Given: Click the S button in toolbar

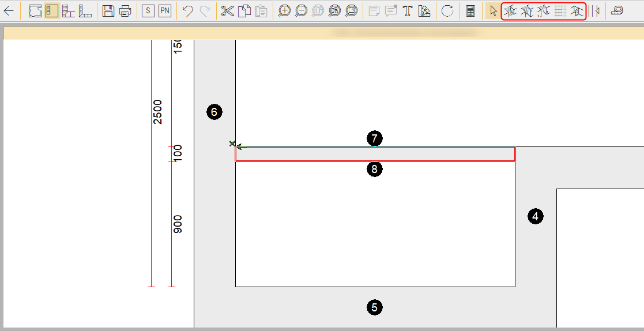Looking at the screenshot, I should (x=148, y=11).
